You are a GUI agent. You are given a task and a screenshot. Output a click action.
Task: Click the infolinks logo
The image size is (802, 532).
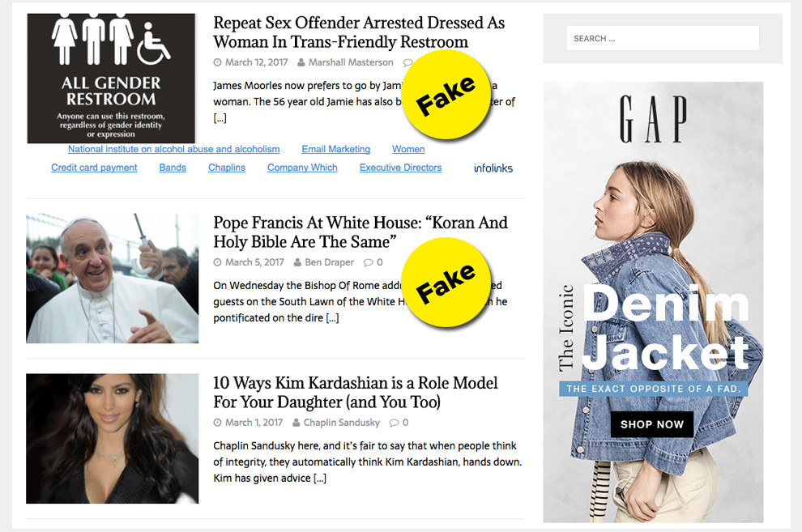pos(493,168)
